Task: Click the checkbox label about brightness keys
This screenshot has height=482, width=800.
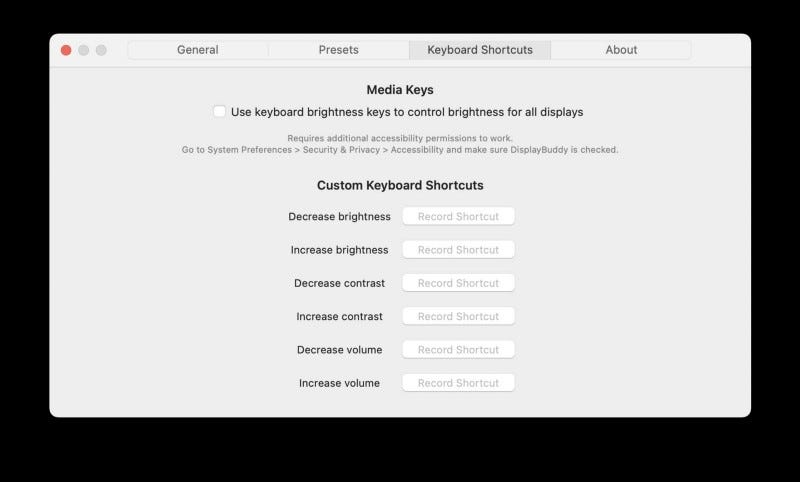Action: pyautogui.click(x=407, y=112)
